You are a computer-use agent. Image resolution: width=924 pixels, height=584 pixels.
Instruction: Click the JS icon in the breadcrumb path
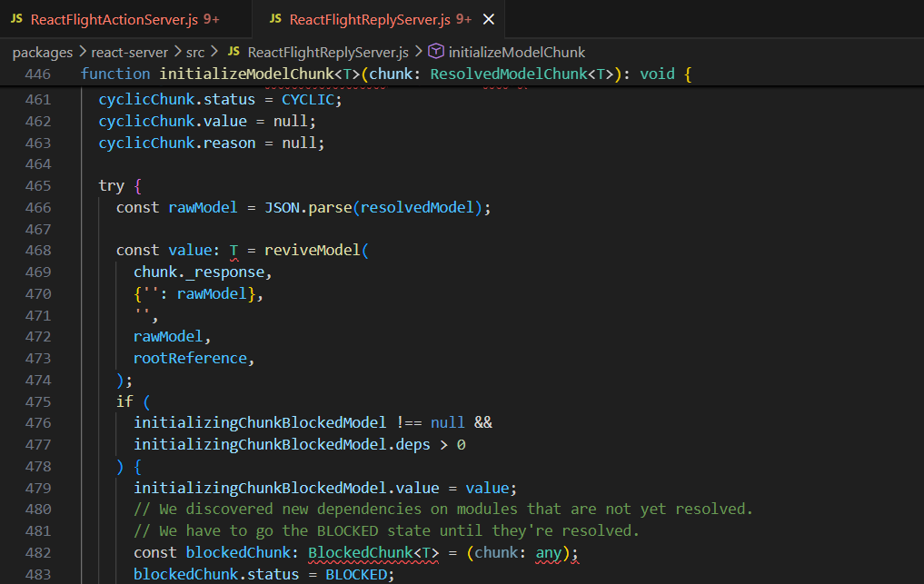[x=233, y=52]
